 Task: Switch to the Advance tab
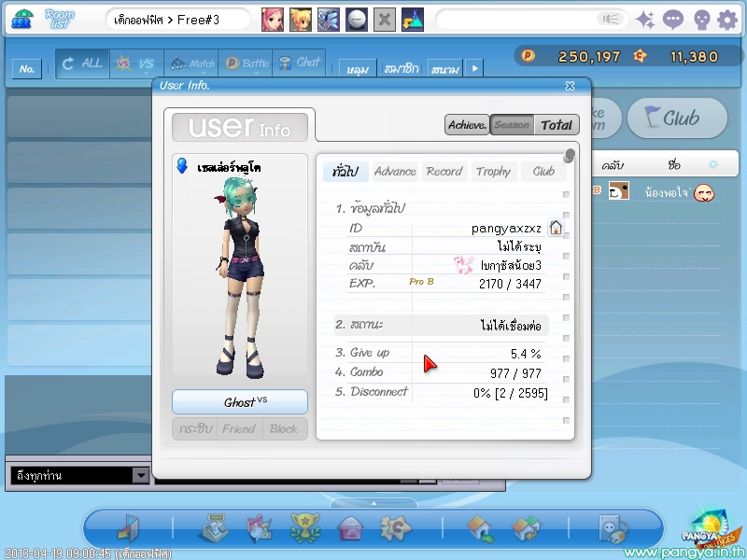[395, 172]
